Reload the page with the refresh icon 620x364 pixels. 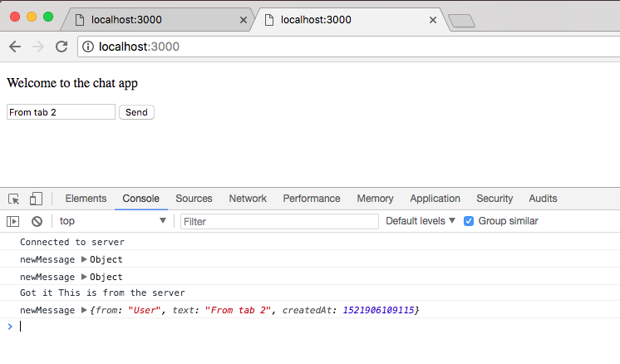(61, 47)
